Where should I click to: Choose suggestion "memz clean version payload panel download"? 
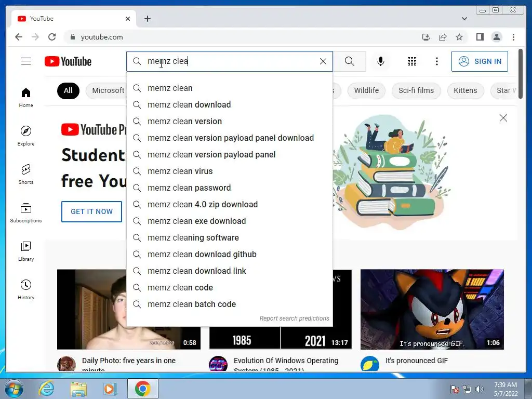229,138
